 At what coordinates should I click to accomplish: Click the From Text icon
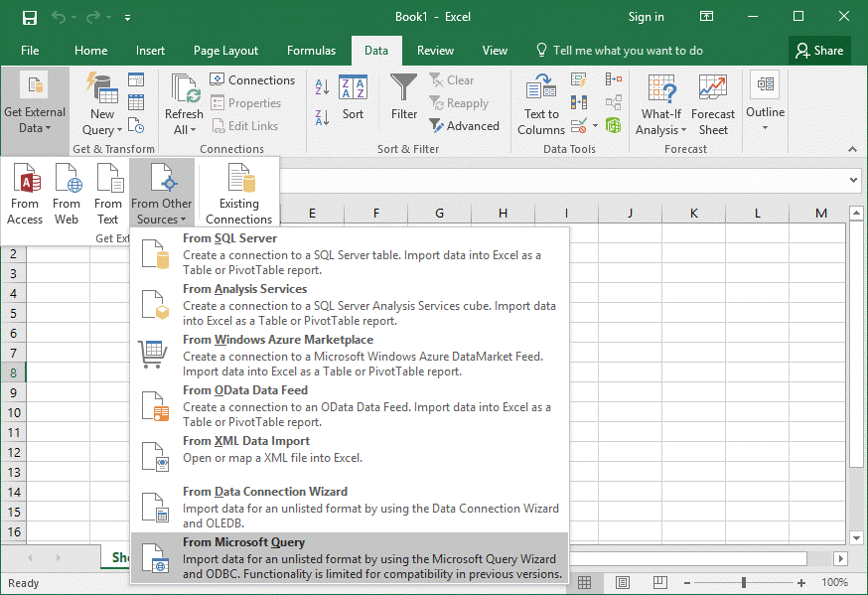click(108, 194)
